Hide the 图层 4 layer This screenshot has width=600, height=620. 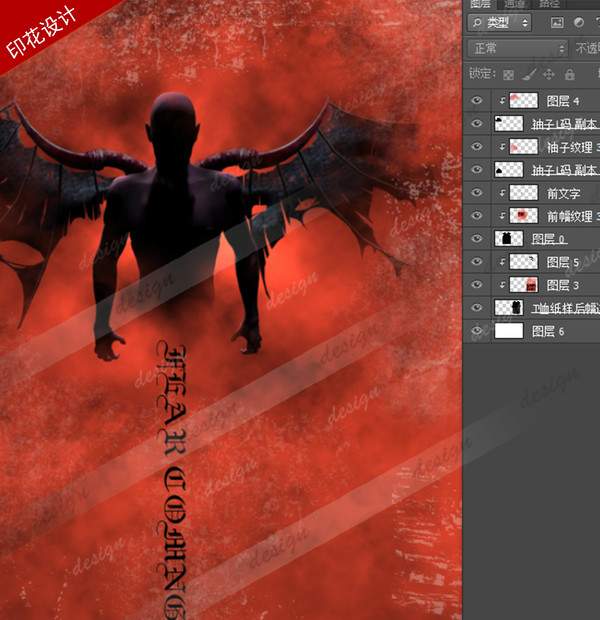(477, 100)
